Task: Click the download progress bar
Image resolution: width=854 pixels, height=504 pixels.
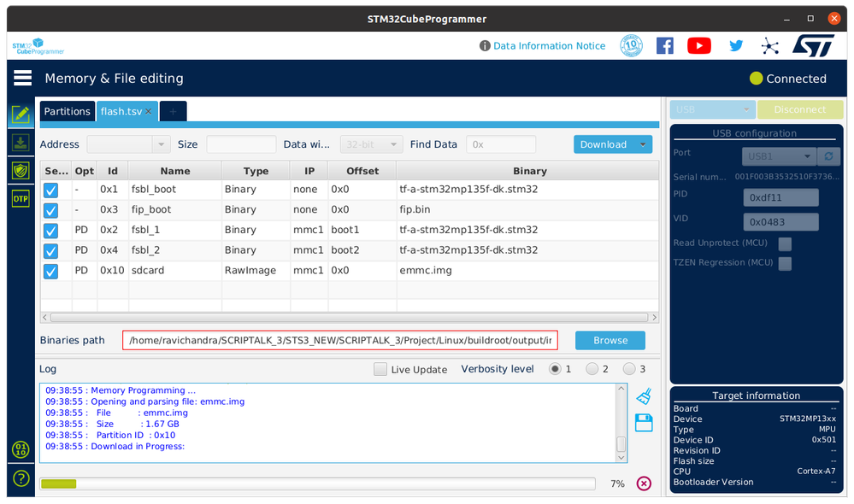Action: [317, 483]
